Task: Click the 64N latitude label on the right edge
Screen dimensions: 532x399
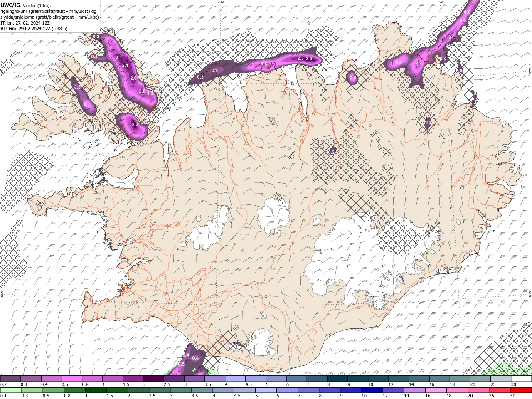Action: (x=530, y=294)
